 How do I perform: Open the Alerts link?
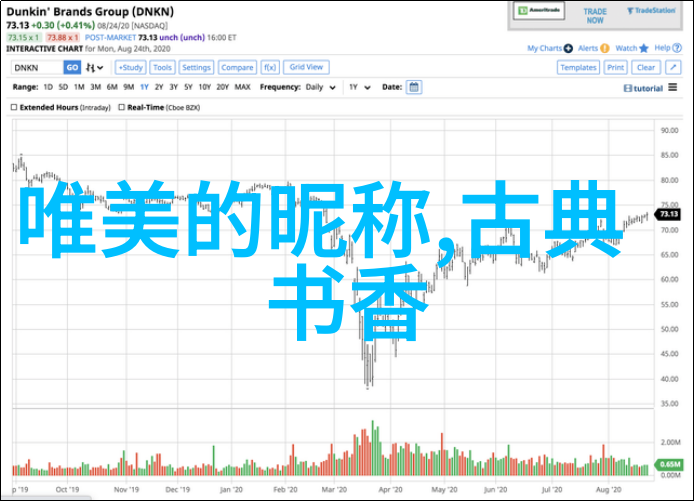pyautogui.click(x=588, y=48)
